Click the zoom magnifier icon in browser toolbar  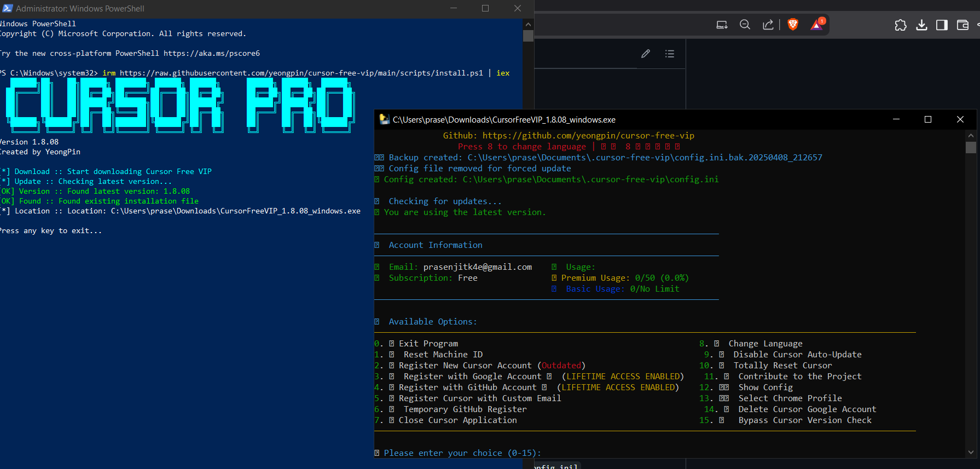click(745, 25)
